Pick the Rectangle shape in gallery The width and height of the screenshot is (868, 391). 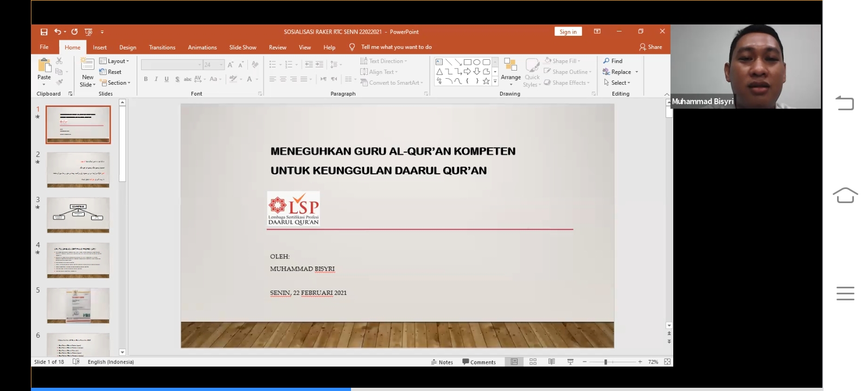tap(467, 62)
